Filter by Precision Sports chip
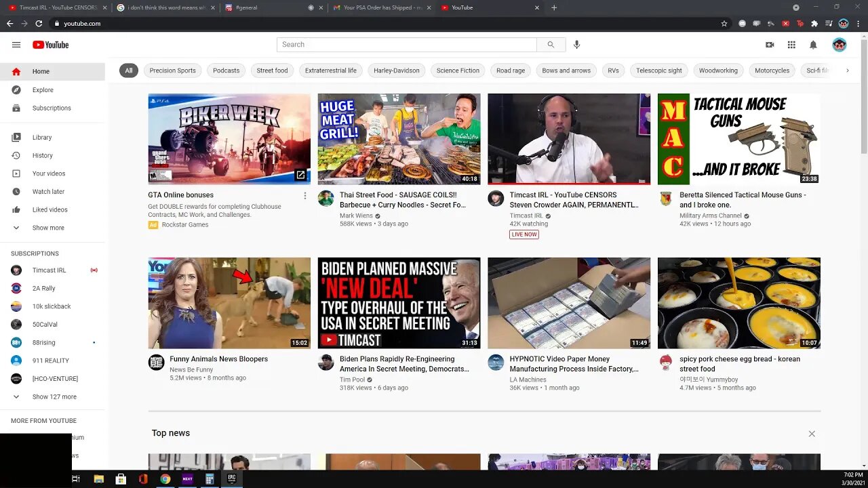 click(172, 70)
